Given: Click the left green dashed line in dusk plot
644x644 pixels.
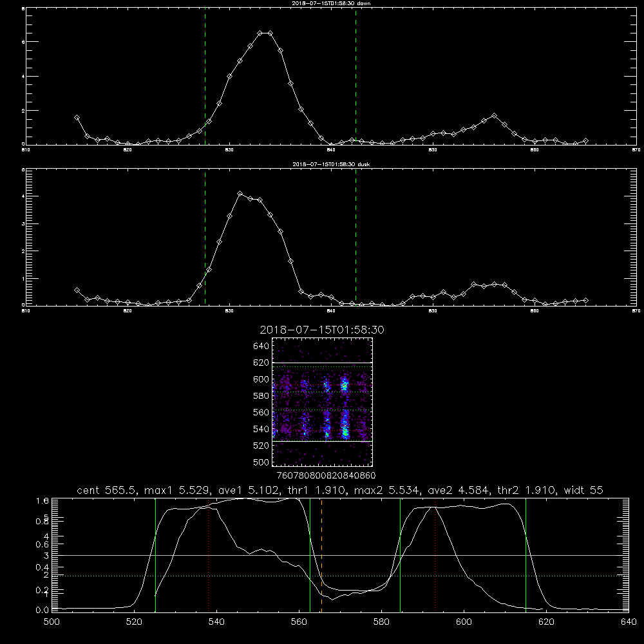Looking at the screenshot, I should click(x=205, y=237).
